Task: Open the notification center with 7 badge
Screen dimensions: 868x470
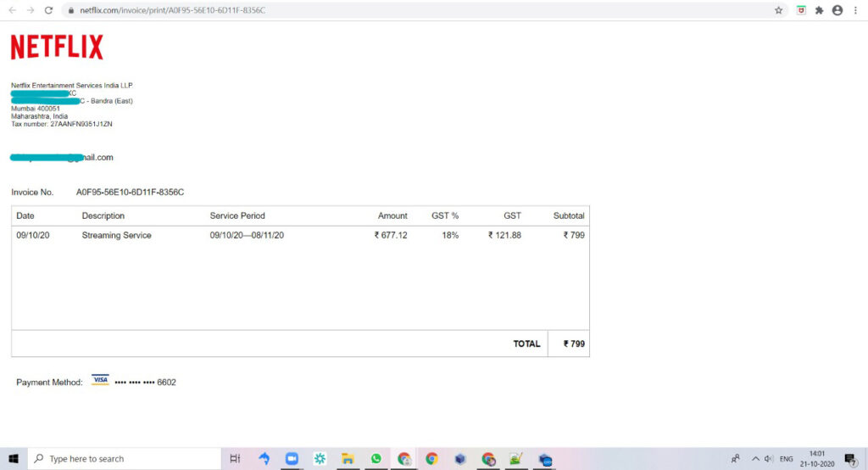Action: (850, 459)
